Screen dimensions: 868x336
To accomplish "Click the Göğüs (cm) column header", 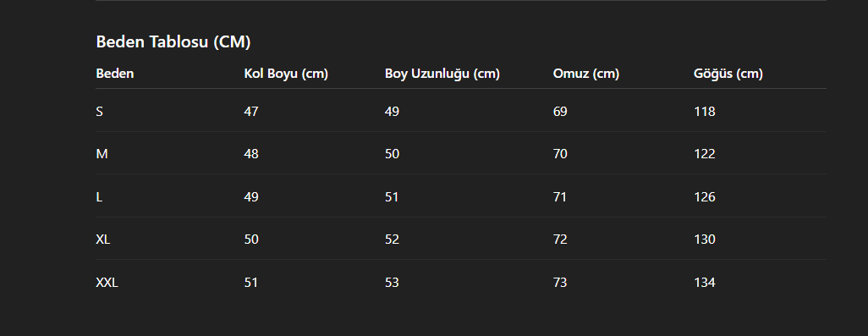I will (728, 74).
